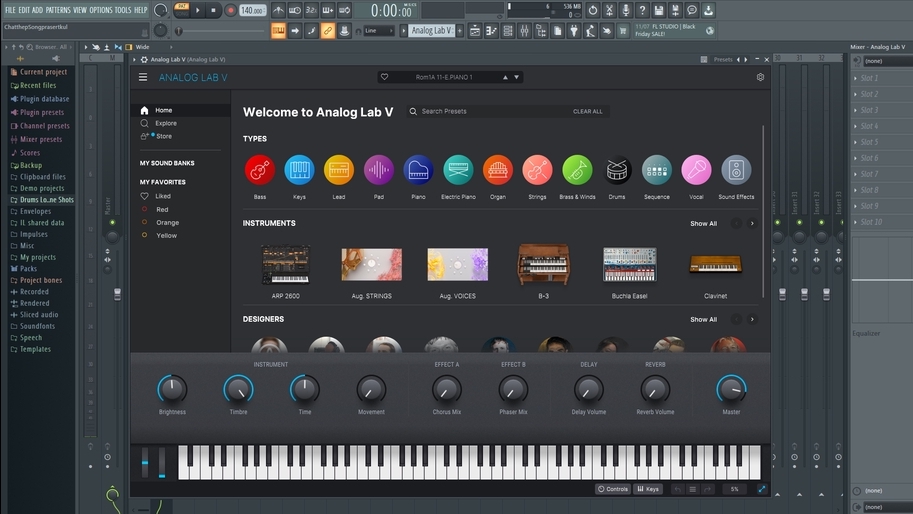The width and height of the screenshot is (913, 514).
Task: Toggle the Controls button
Action: pos(613,489)
